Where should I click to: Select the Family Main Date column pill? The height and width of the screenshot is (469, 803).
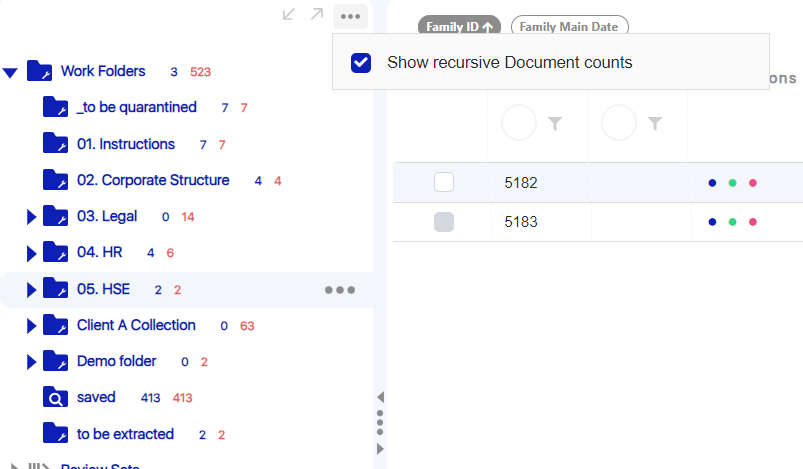tap(569, 27)
